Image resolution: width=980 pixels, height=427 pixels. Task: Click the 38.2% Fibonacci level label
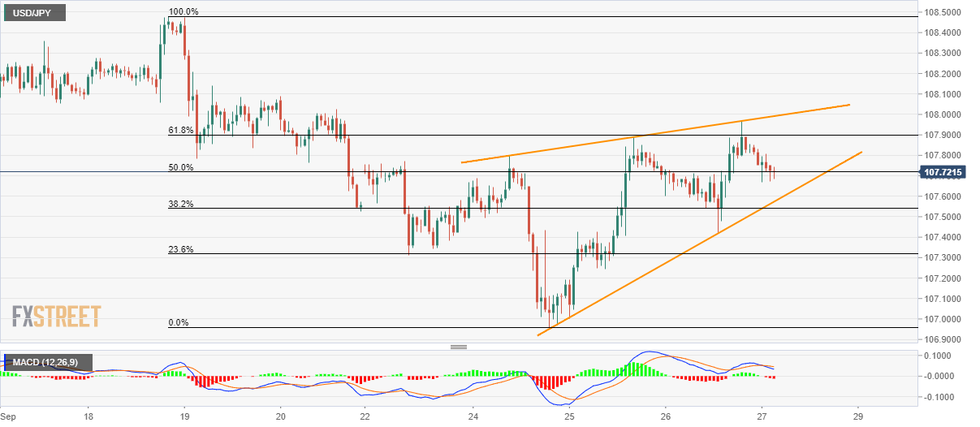pos(181,204)
